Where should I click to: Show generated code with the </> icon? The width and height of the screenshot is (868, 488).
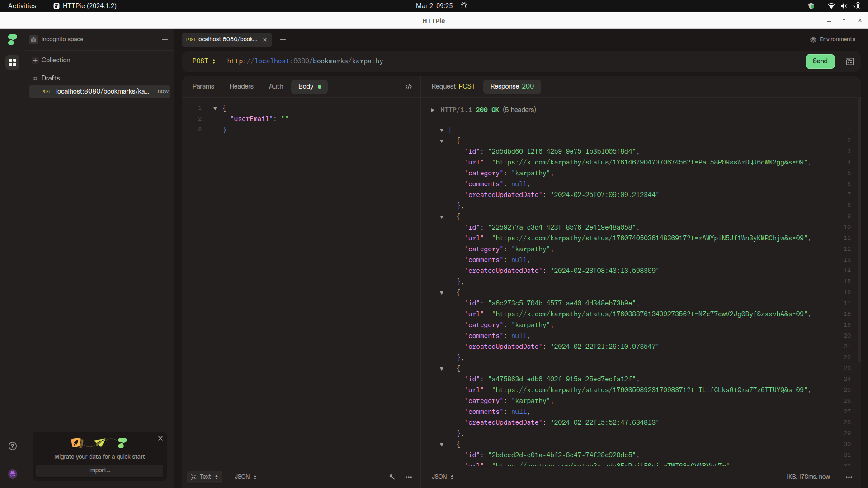pyautogui.click(x=409, y=87)
